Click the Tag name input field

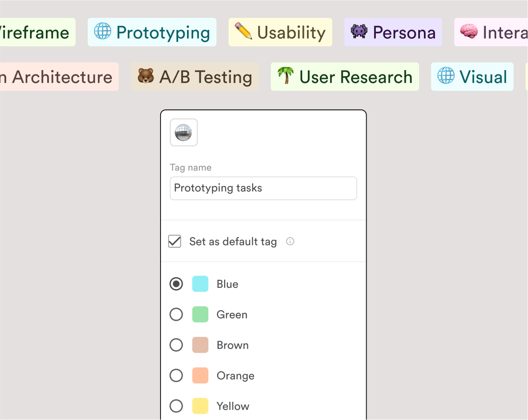[x=263, y=188]
